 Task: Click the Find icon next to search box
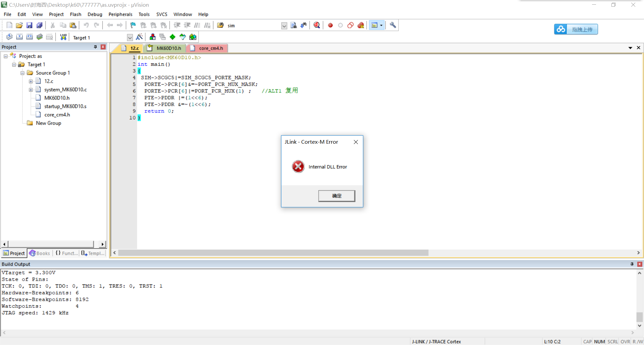293,25
